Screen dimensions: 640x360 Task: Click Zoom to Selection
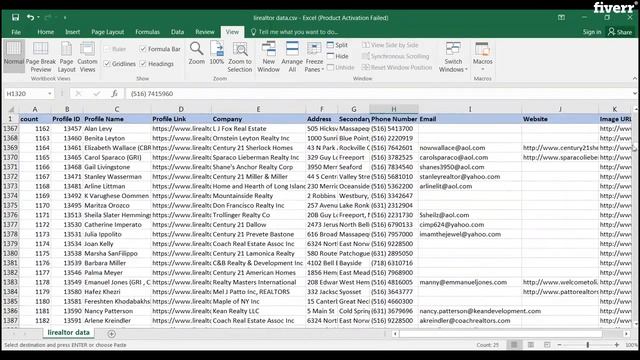coord(240,57)
